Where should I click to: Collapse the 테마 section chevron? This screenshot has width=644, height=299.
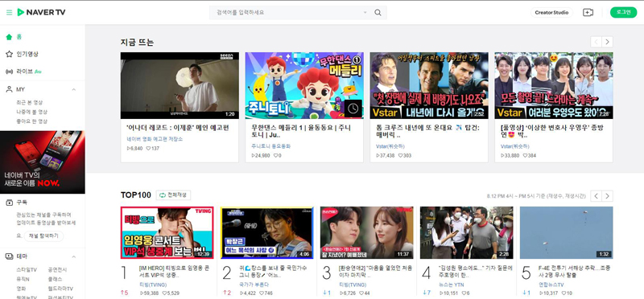[74, 256]
